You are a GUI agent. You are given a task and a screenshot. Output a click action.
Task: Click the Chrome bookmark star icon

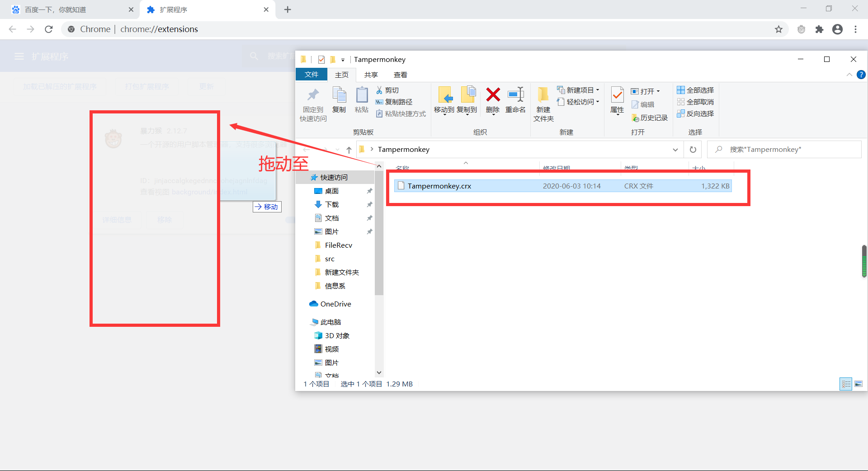(778, 29)
